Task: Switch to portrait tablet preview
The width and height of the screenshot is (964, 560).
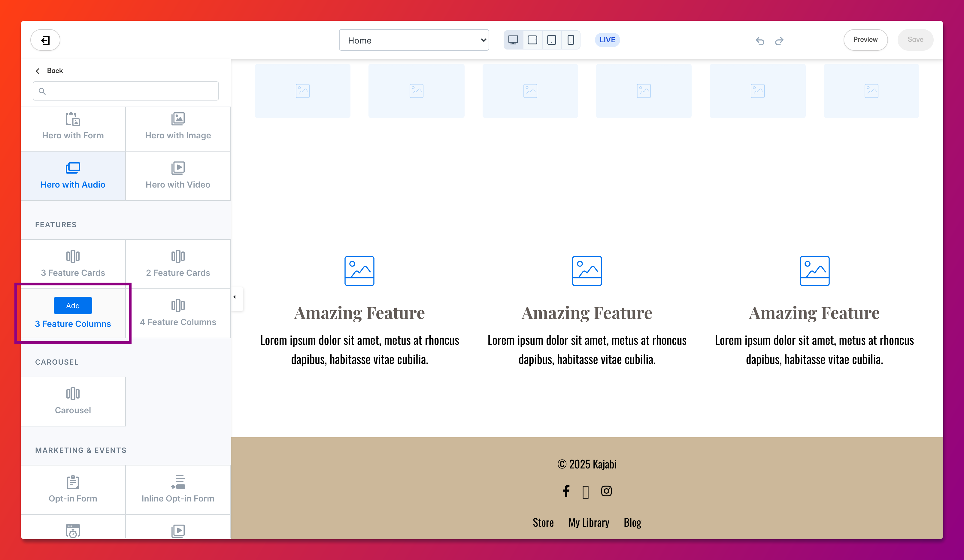Action: [x=551, y=40]
